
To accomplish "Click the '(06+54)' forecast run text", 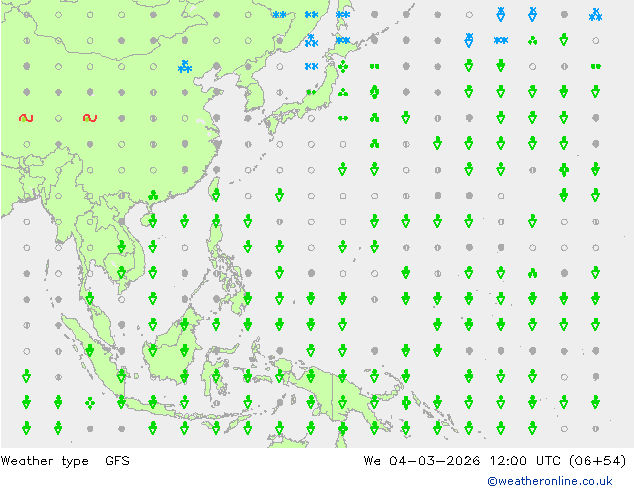I will point(597,460).
